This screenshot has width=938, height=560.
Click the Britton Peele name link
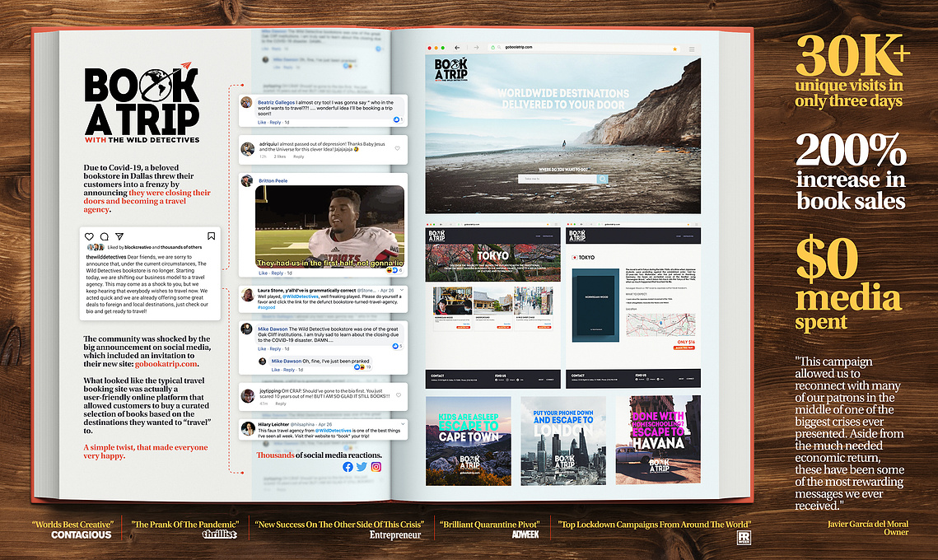[x=273, y=180]
